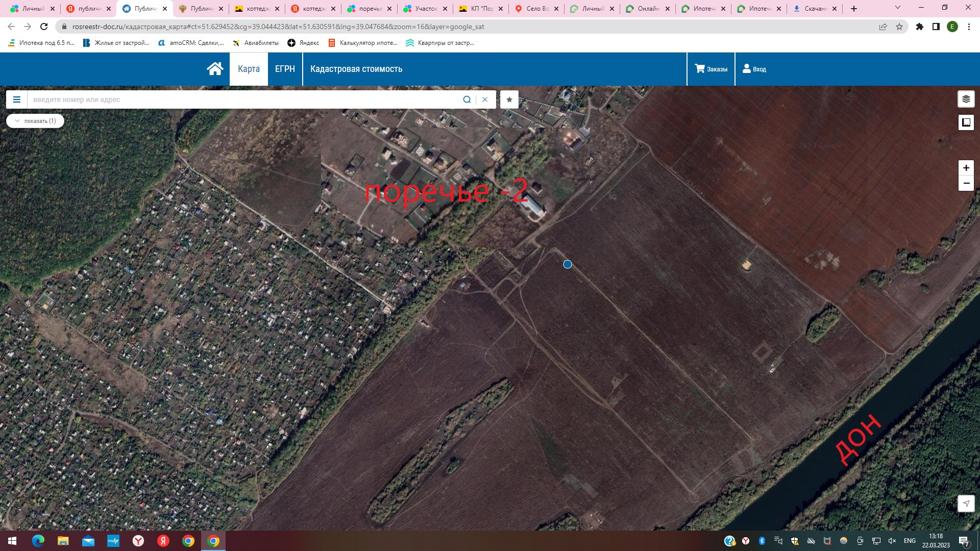Click the measurement ruler tool icon
980x551 pixels.
pyautogui.click(x=966, y=122)
